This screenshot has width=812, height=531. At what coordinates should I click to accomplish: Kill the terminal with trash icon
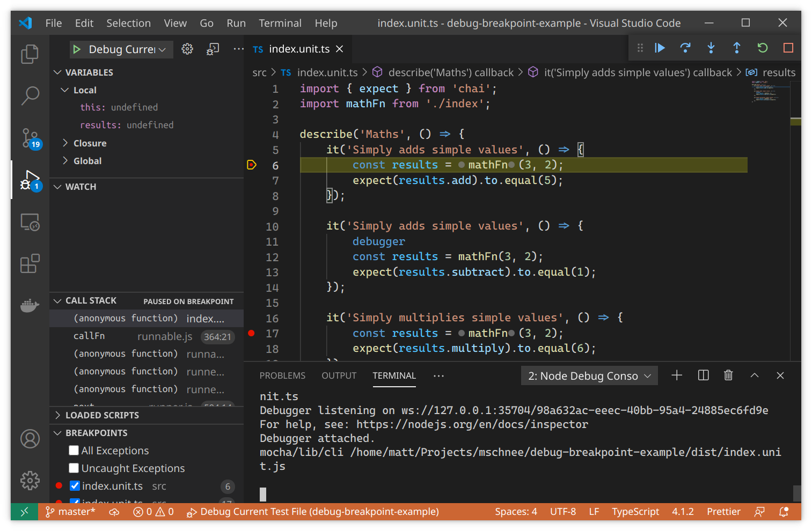pyautogui.click(x=728, y=375)
